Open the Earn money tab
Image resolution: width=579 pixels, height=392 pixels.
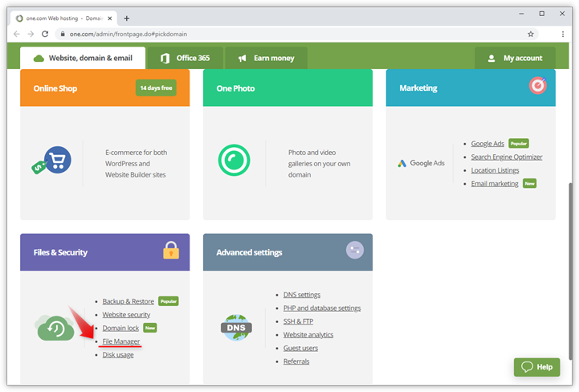[x=267, y=58]
